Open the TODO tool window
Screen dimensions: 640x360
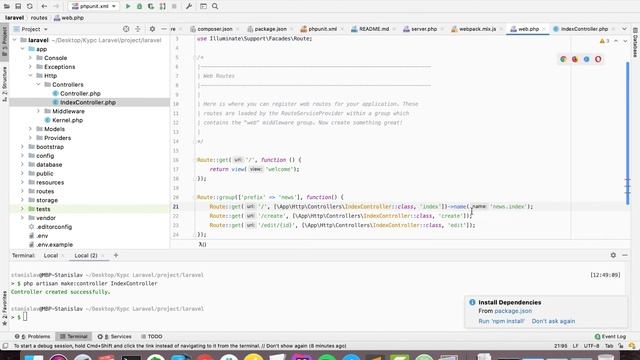coord(152,336)
